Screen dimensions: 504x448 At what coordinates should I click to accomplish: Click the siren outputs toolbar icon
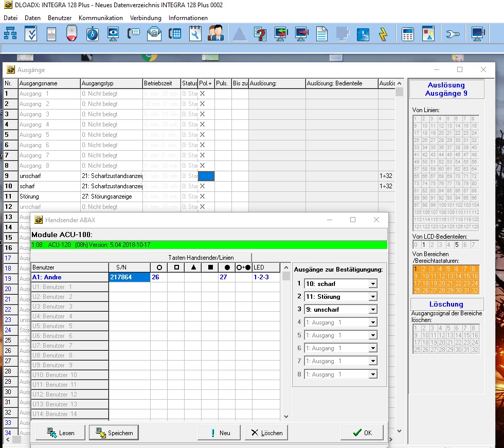coord(72,34)
